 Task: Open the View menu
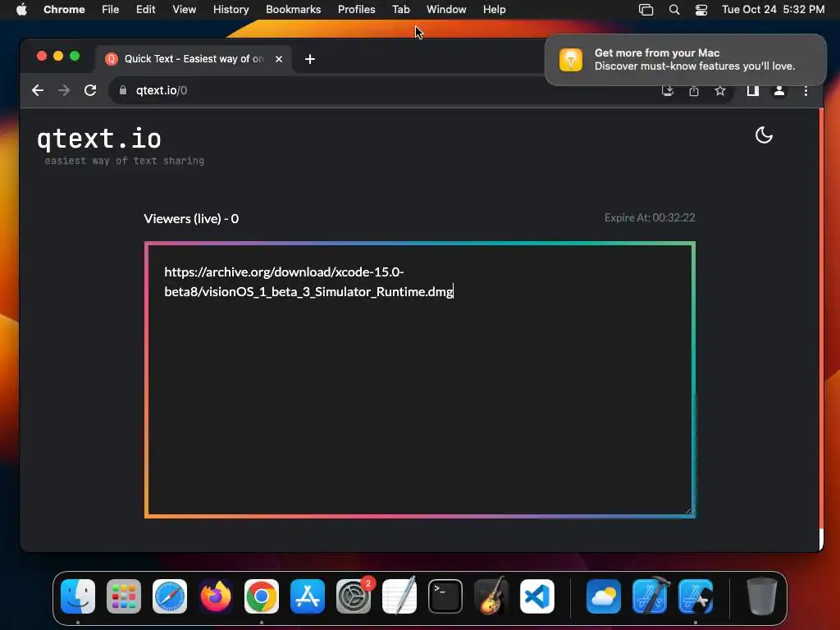(185, 10)
